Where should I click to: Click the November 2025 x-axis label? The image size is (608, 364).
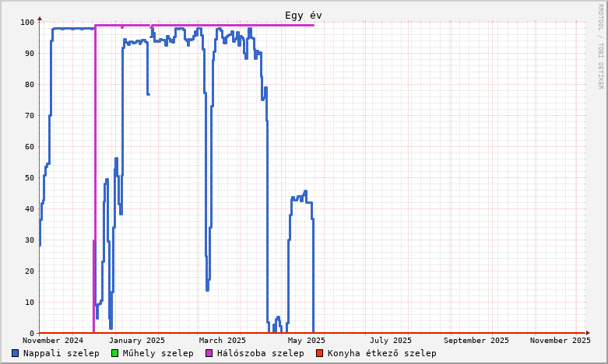tap(560, 340)
